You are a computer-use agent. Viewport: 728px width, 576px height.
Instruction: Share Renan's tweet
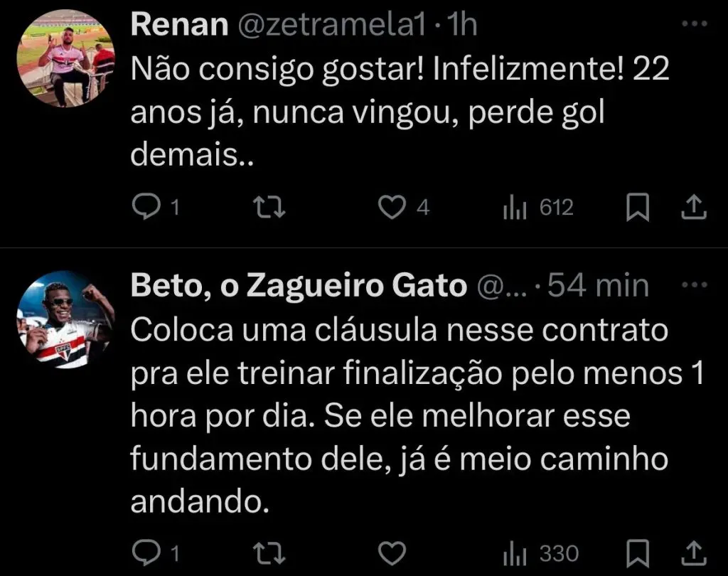tap(693, 207)
